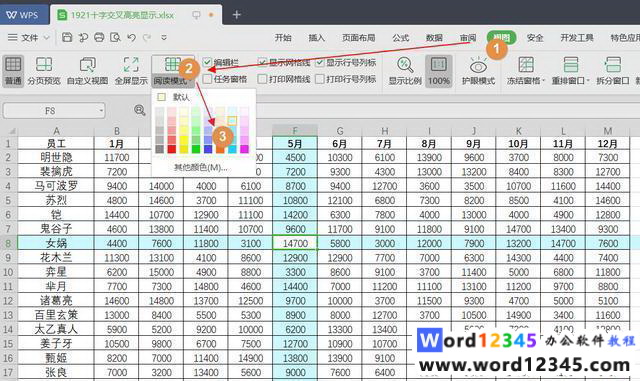The image size is (640, 381).
Task: Click the save icon in quick toolbar
Action: [67, 38]
